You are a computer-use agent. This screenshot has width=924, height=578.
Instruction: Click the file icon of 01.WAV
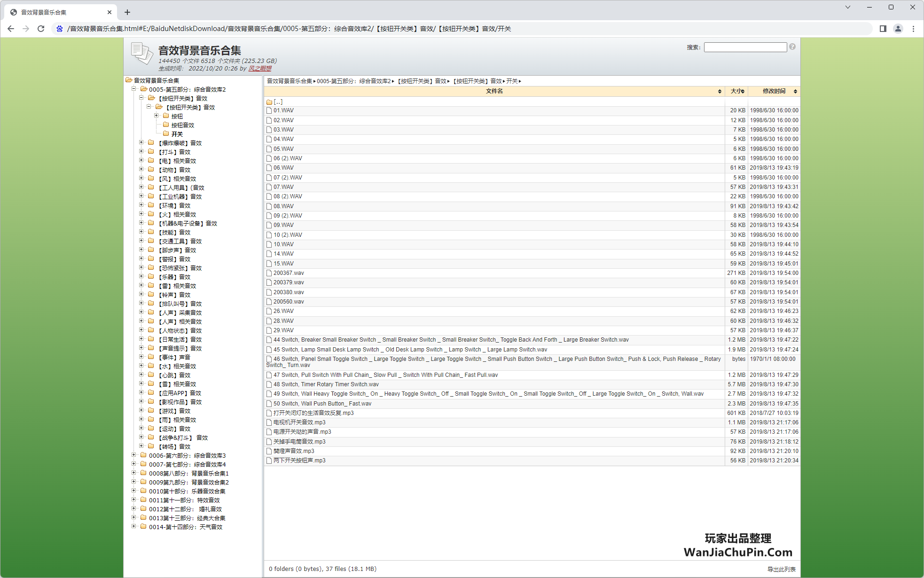pos(269,111)
